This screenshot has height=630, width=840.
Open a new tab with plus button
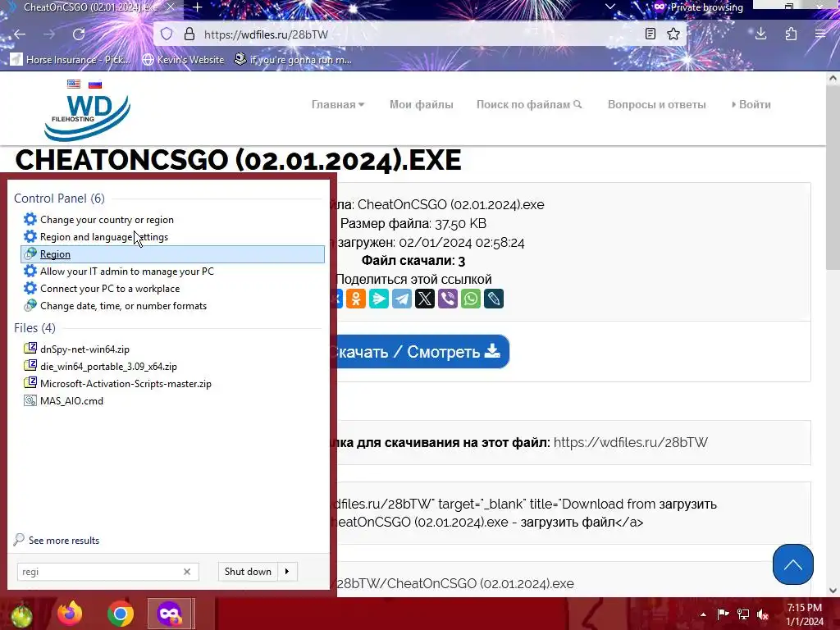(198, 7)
